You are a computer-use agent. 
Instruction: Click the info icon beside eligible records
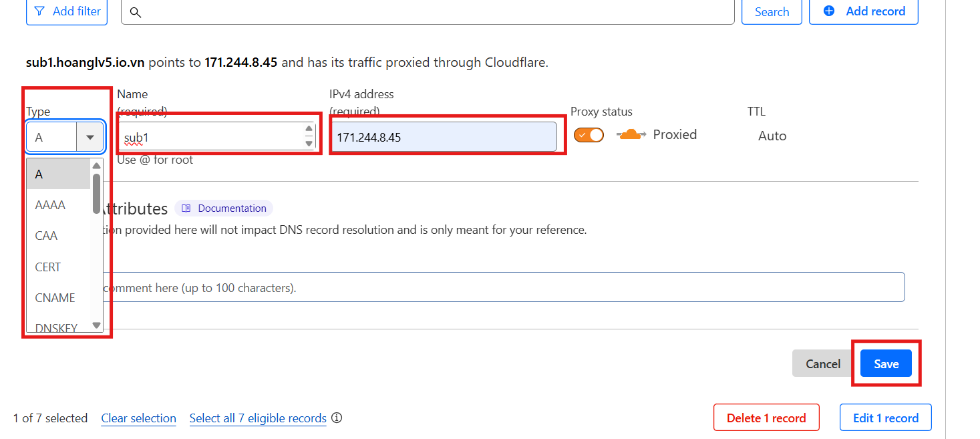pyautogui.click(x=337, y=418)
